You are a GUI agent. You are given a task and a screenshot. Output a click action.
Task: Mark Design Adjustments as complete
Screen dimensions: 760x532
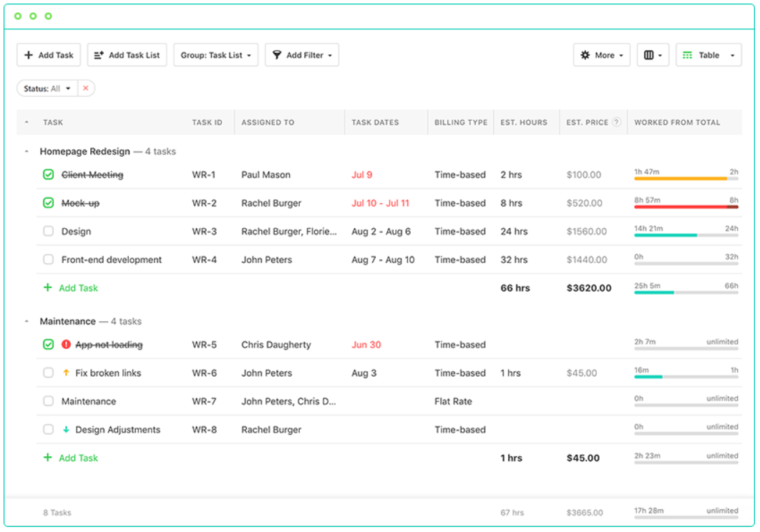pos(49,429)
